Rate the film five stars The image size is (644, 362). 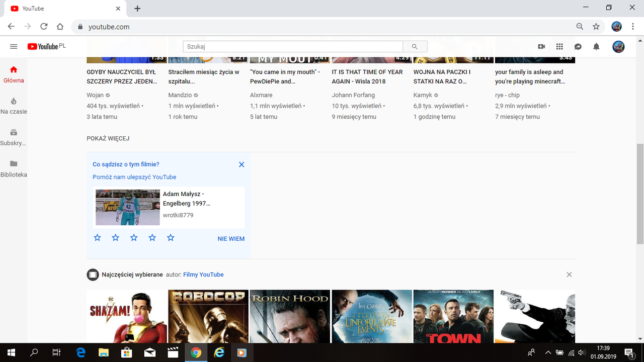[171, 238]
